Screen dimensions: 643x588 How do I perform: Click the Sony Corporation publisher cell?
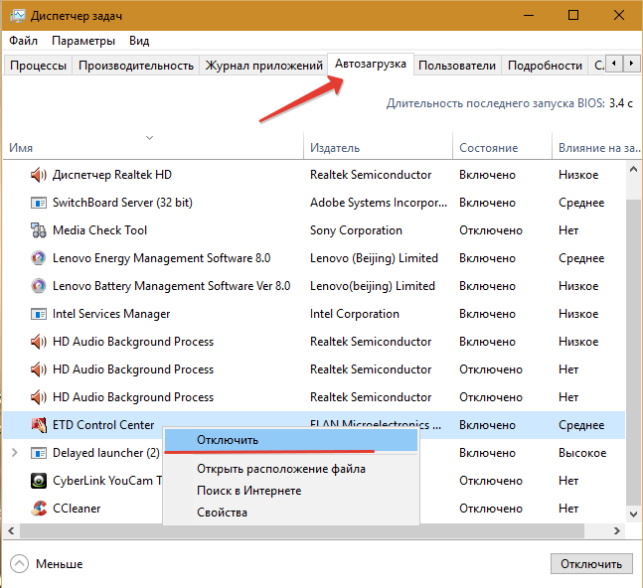click(x=356, y=230)
